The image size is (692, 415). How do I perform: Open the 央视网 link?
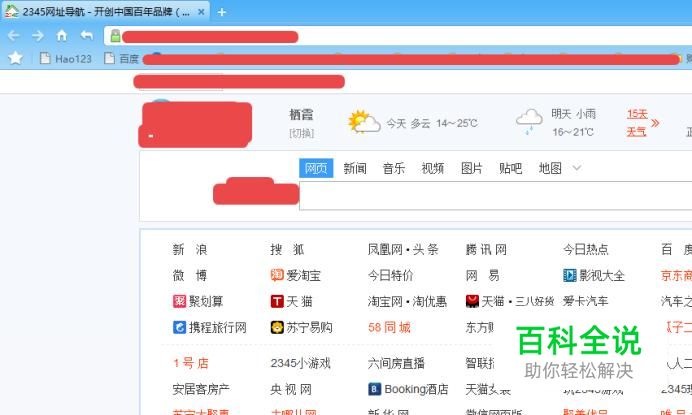pyautogui.click(x=291, y=389)
